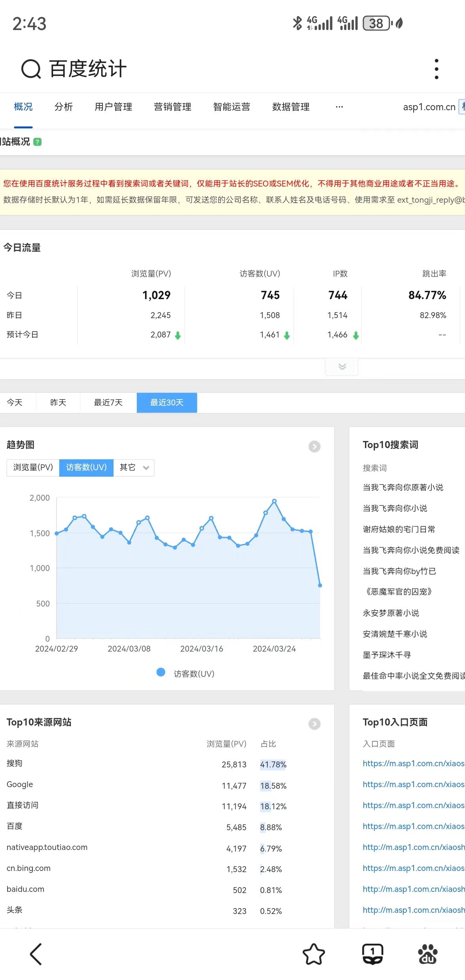The width and height of the screenshot is (465, 980).
Task: Click the last data point on trend chart
Action: pos(320,585)
